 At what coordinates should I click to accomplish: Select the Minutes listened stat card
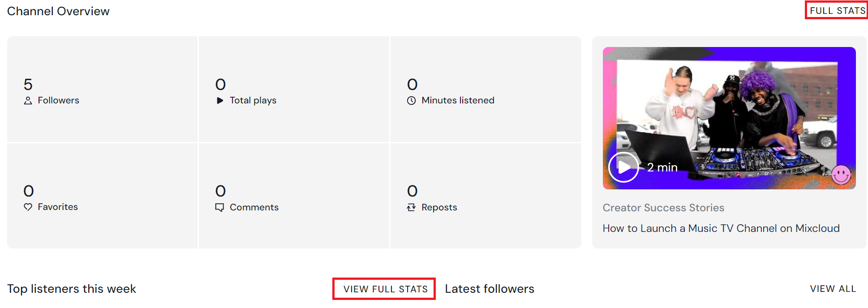tap(486, 89)
